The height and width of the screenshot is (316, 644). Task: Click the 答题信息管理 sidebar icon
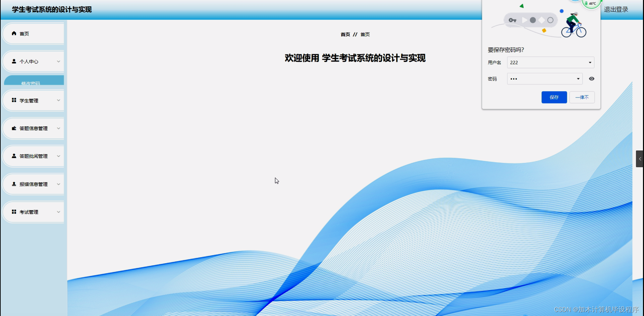tap(14, 128)
